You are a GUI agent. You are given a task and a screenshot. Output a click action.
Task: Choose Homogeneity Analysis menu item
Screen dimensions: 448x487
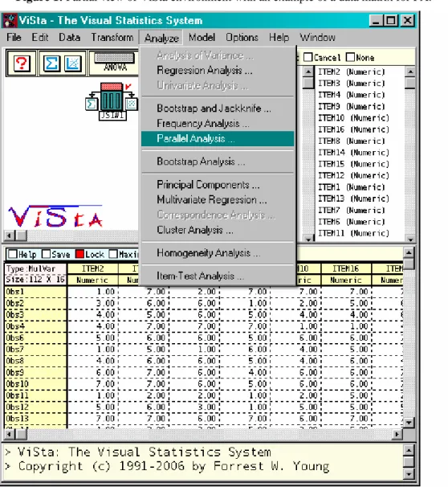218,253
